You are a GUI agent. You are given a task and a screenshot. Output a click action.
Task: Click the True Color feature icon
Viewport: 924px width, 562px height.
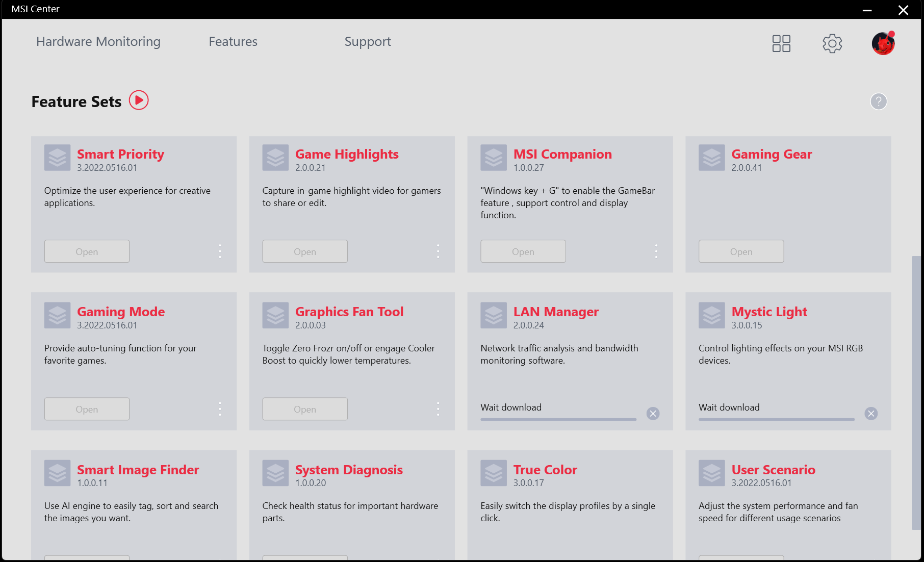point(494,473)
